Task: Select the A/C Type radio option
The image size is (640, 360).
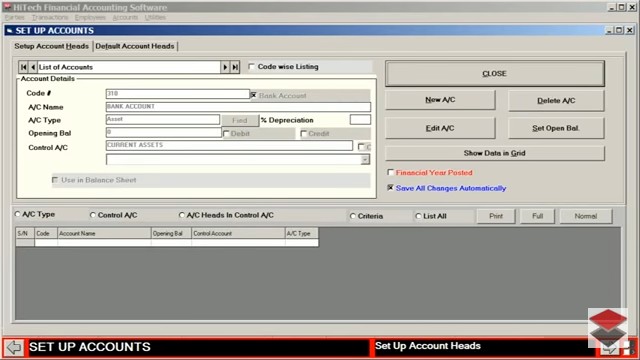Action: click(18, 214)
